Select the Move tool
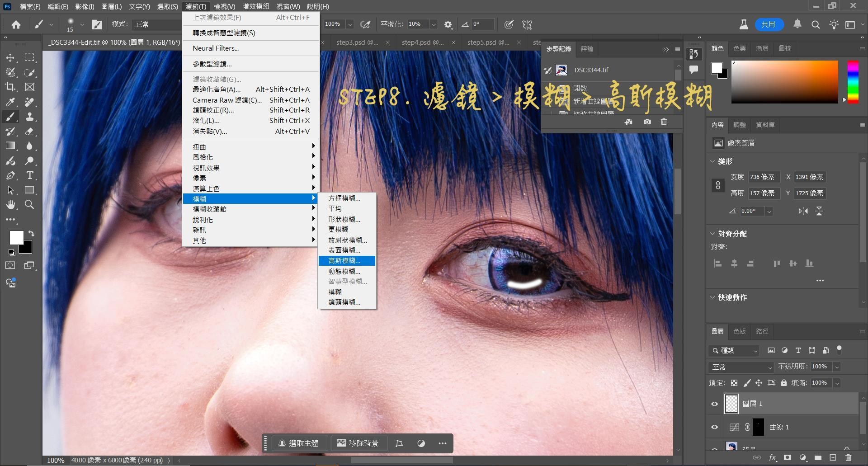 pos(10,58)
